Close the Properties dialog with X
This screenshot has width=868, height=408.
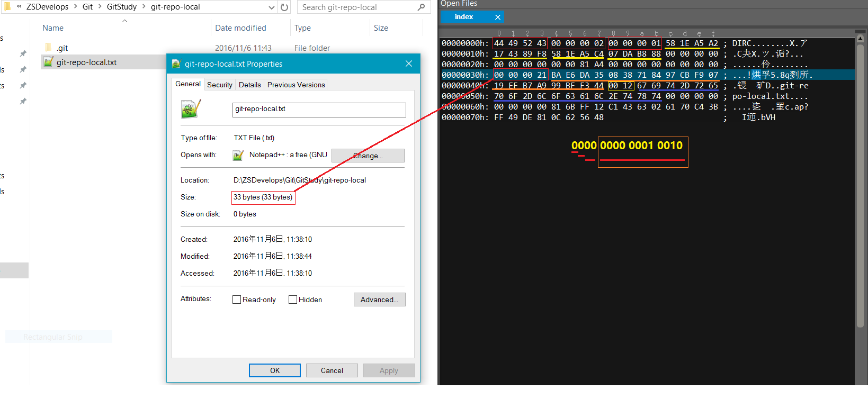409,64
